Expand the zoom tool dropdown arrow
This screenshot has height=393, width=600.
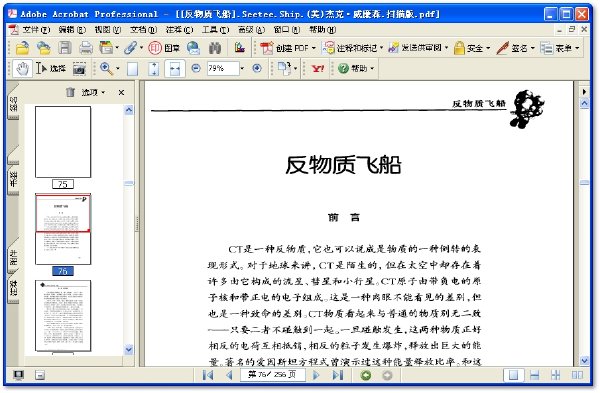[x=117, y=68]
